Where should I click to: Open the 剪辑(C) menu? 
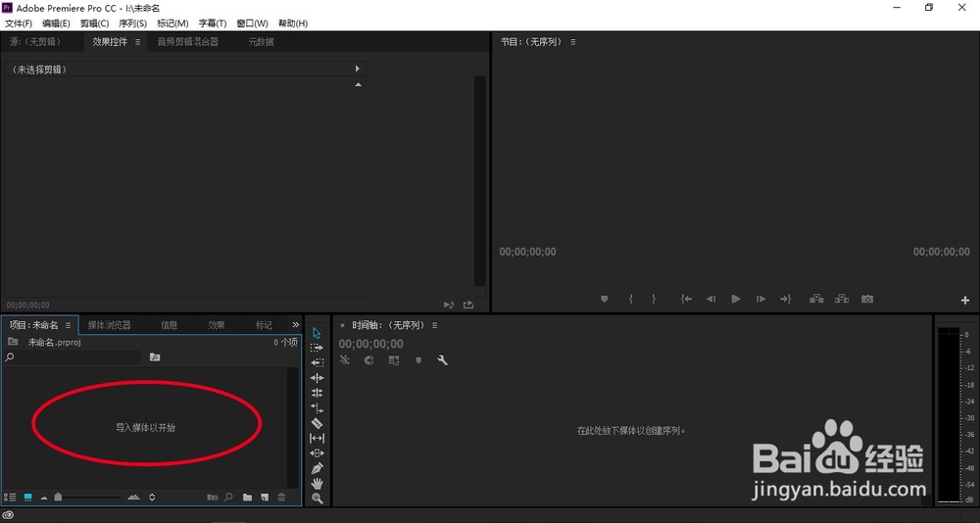(94, 24)
